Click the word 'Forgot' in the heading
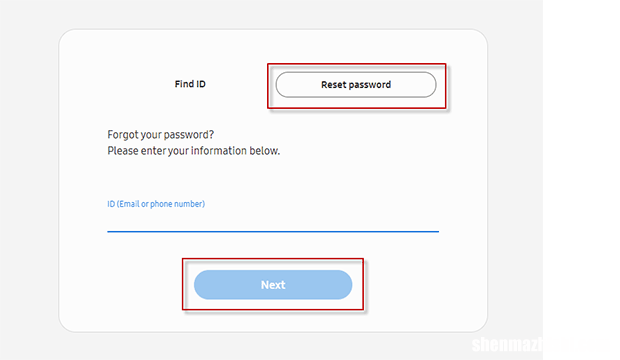Image resolution: width=620 pixels, height=360 pixels. point(122,135)
